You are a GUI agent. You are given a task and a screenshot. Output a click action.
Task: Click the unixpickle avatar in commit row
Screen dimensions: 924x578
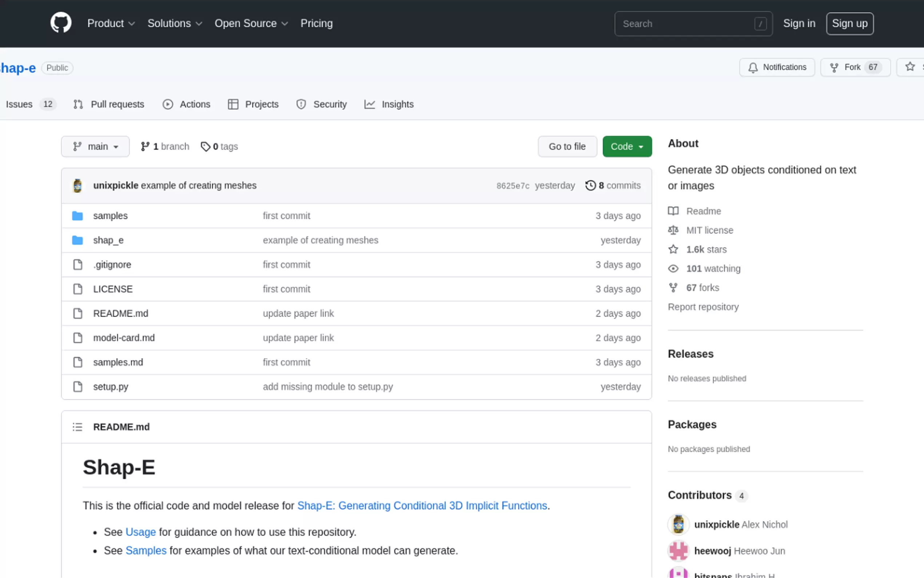click(77, 185)
